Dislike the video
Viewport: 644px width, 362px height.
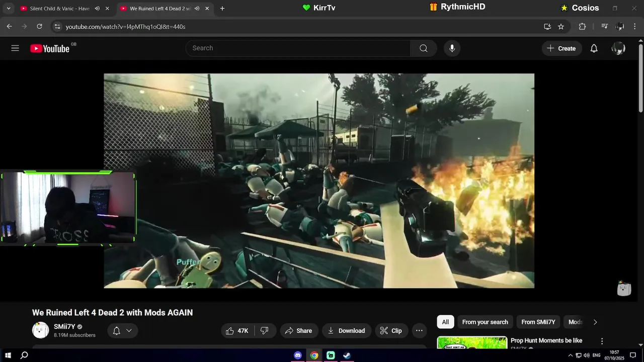[x=265, y=330]
